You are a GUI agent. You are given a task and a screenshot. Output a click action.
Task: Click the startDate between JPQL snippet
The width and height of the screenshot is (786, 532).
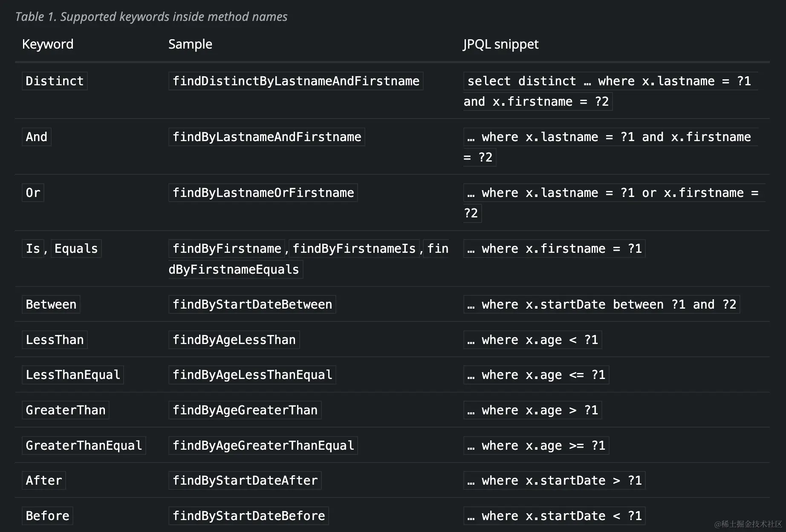click(x=601, y=304)
